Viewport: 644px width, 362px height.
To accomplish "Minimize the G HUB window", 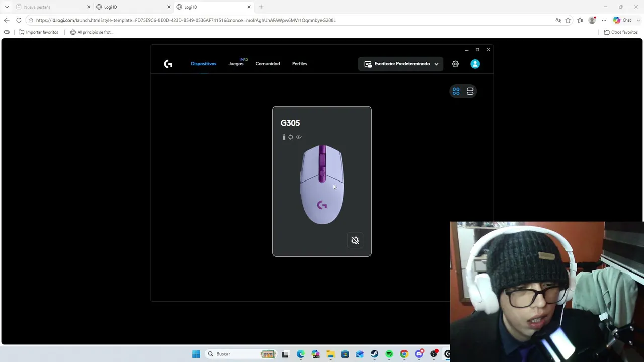I will tap(467, 50).
